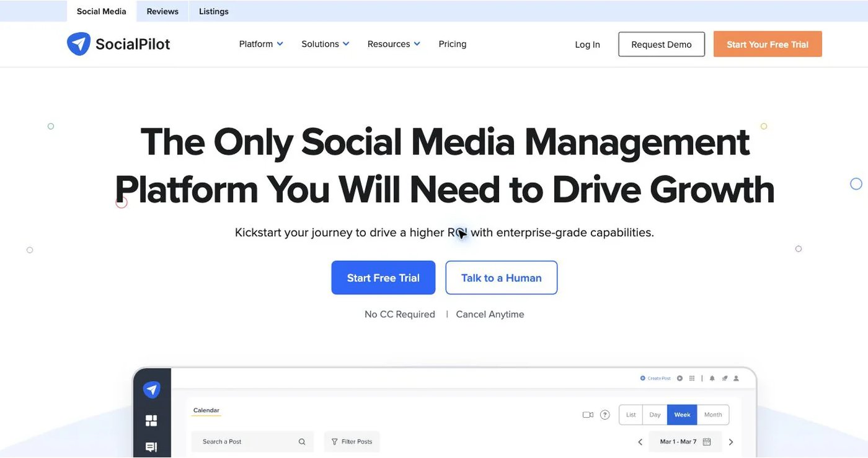Click the Request Demo button
The image size is (868, 458).
(x=662, y=45)
